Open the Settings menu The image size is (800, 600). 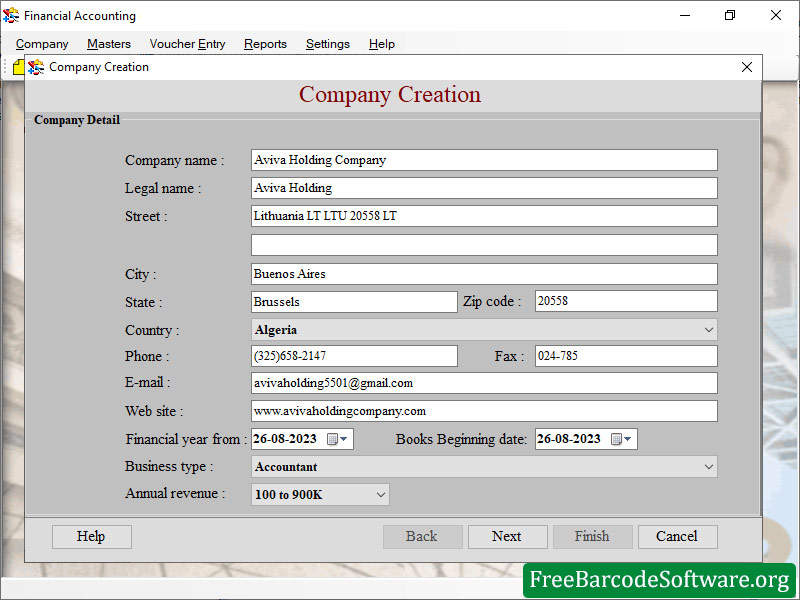pos(327,44)
